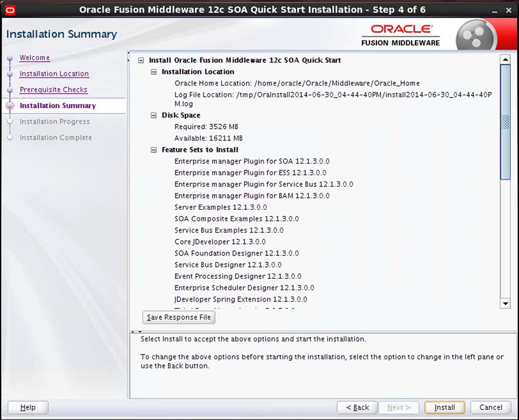
Task: Click the Welcome step bullet icon
Action: point(10,58)
